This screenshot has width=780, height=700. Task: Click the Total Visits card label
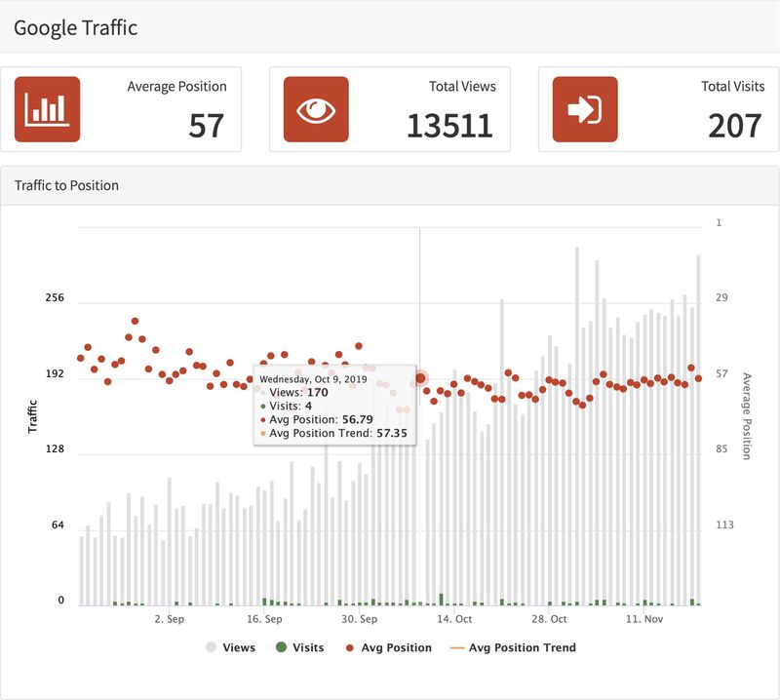pyautogui.click(x=733, y=87)
